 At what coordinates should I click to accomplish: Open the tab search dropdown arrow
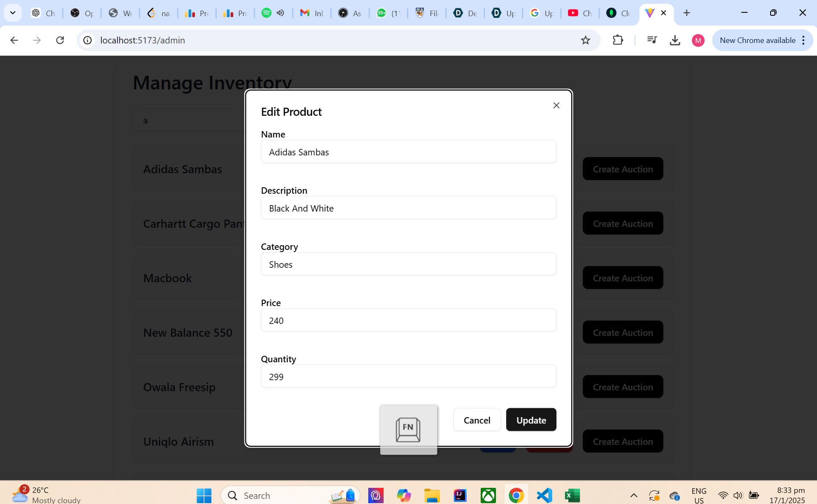(x=13, y=13)
